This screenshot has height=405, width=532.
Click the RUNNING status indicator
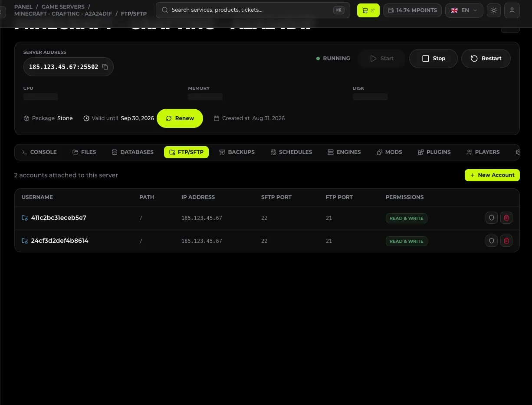[x=333, y=59]
